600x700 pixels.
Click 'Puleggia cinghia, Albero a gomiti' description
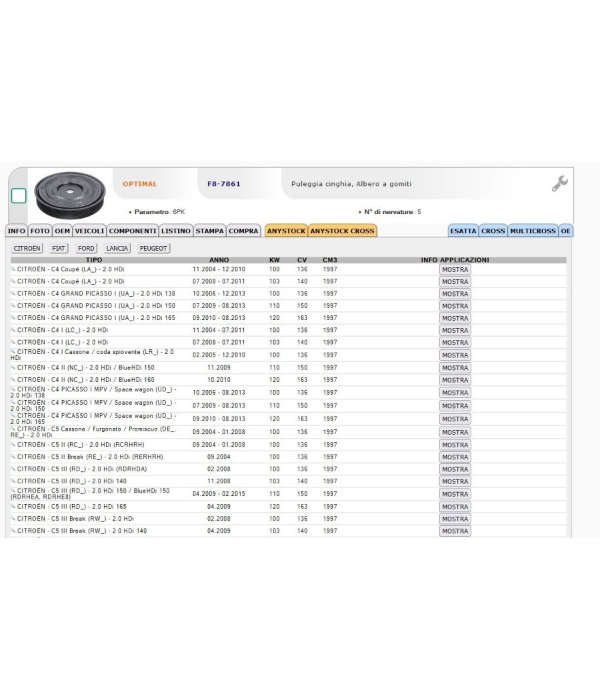(x=351, y=184)
